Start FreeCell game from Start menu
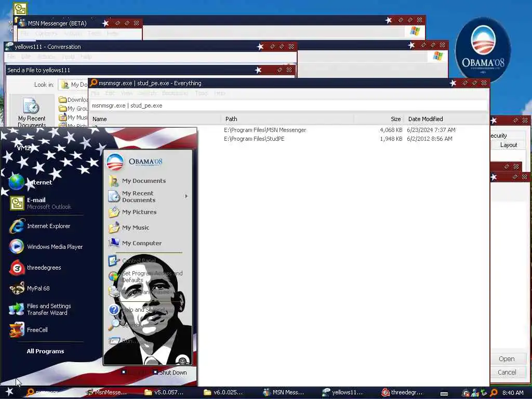The image size is (532, 399). click(29, 330)
